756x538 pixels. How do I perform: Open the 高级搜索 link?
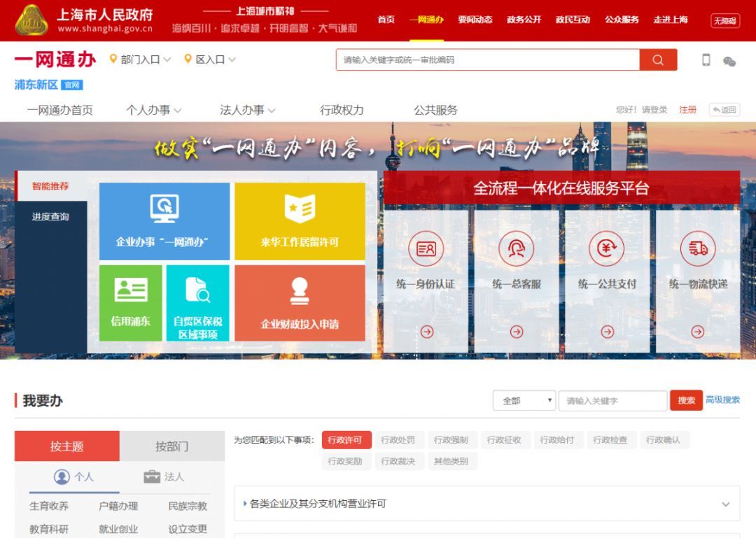(x=722, y=399)
